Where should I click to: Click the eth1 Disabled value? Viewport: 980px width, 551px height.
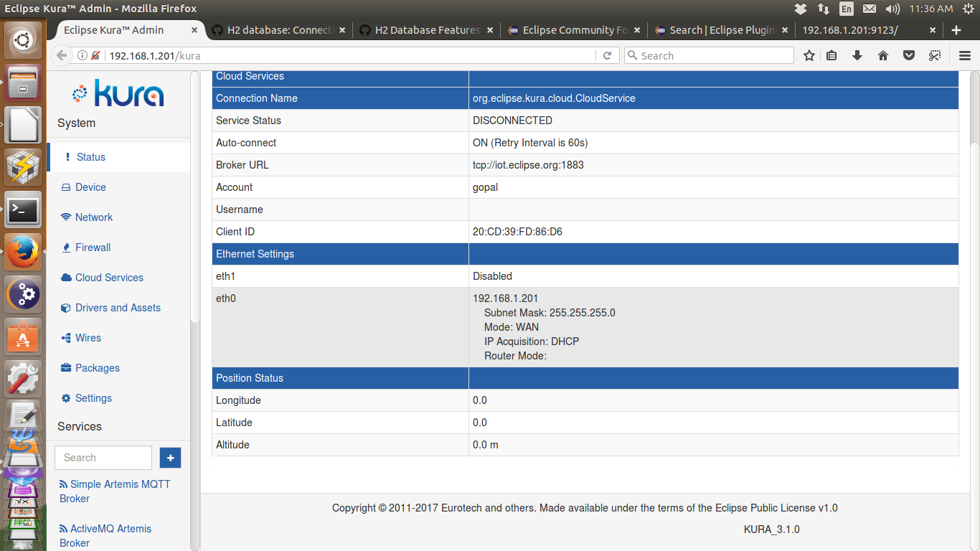pyautogui.click(x=492, y=276)
